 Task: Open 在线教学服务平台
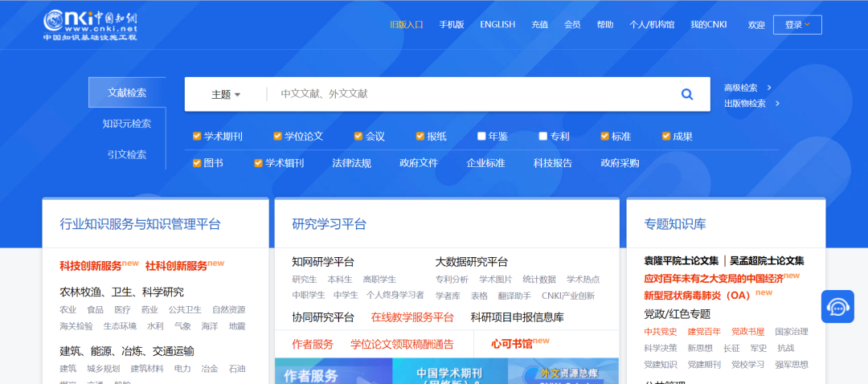(412, 317)
